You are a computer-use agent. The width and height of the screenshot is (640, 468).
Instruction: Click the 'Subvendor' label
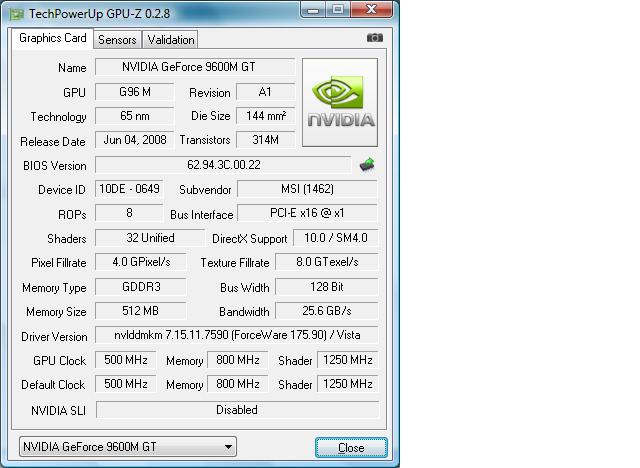[x=205, y=190]
